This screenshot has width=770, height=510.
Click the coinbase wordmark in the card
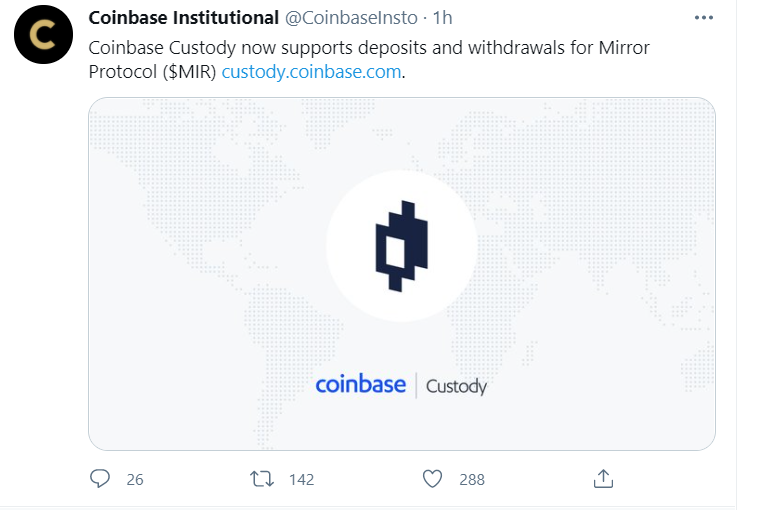coord(360,384)
